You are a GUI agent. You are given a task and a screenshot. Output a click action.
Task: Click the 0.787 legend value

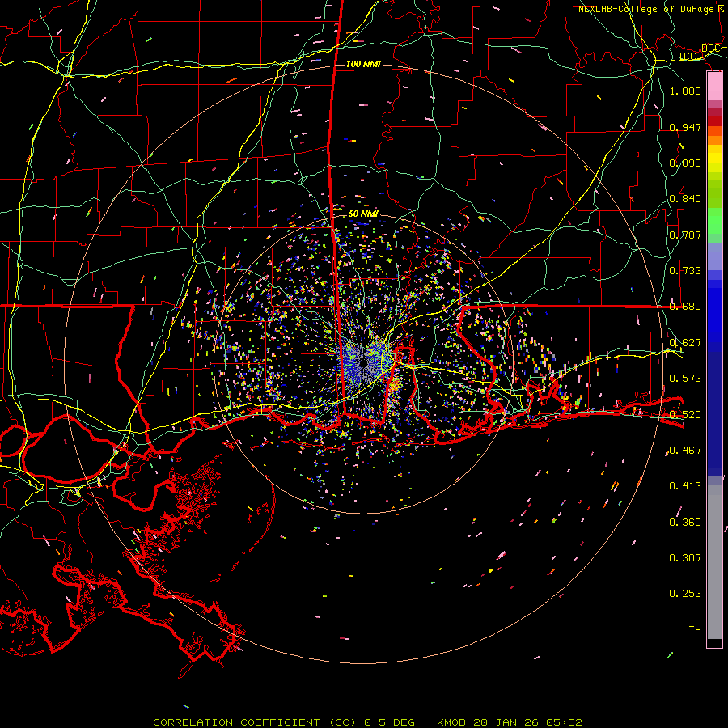click(685, 235)
